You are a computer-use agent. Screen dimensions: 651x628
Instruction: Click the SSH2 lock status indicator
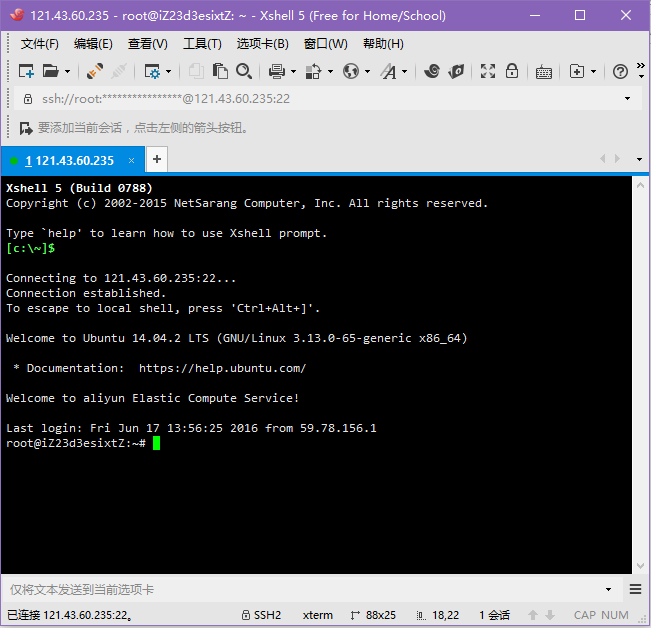262,615
